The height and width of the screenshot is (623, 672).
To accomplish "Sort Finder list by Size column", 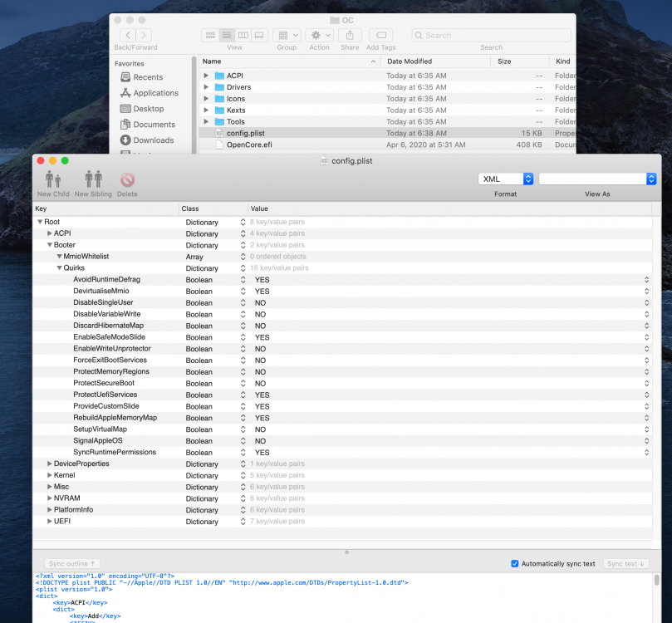I will (x=520, y=61).
